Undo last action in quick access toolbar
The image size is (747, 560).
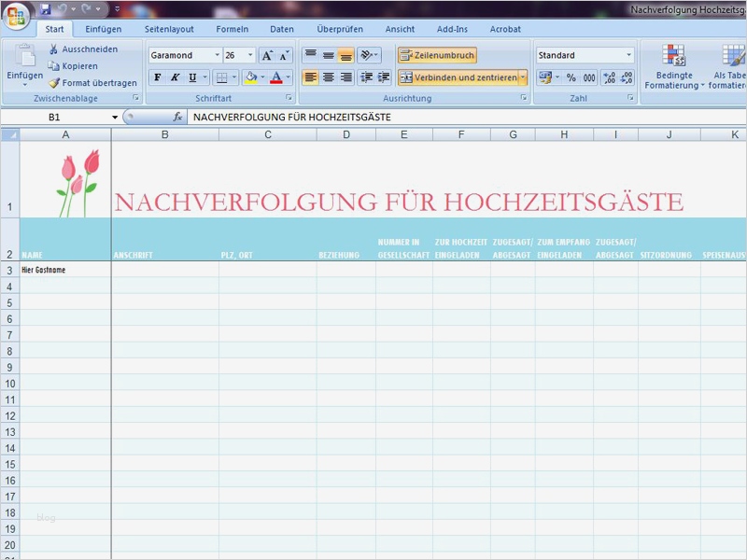tap(62, 8)
